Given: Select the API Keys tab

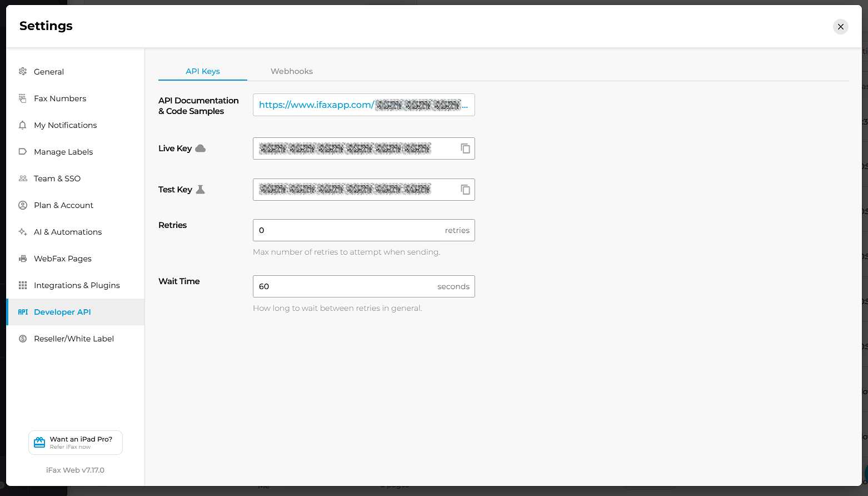Looking at the screenshot, I should pos(203,71).
